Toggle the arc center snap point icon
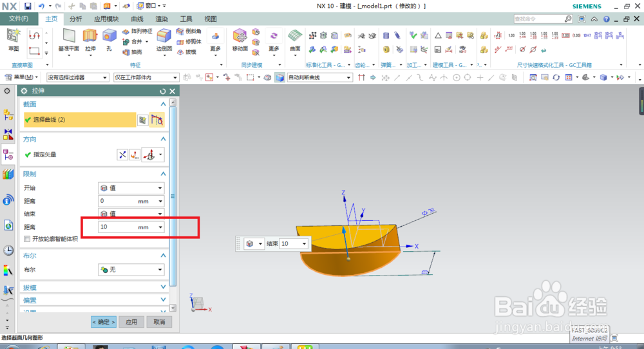Viewport: 644px width, 349px height. [457, 78]
